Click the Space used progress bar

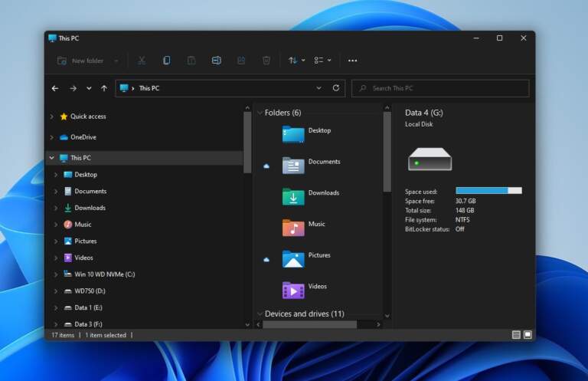[488, 191]
